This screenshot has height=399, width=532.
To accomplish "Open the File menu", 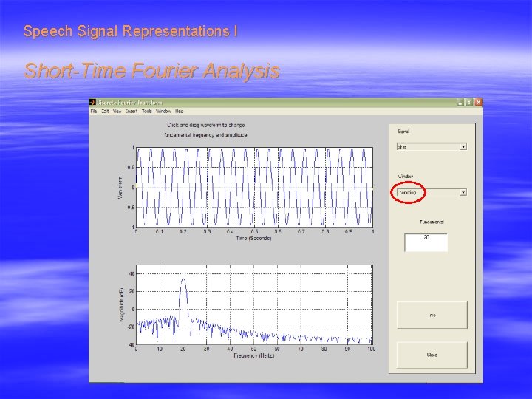I will 94,111.
